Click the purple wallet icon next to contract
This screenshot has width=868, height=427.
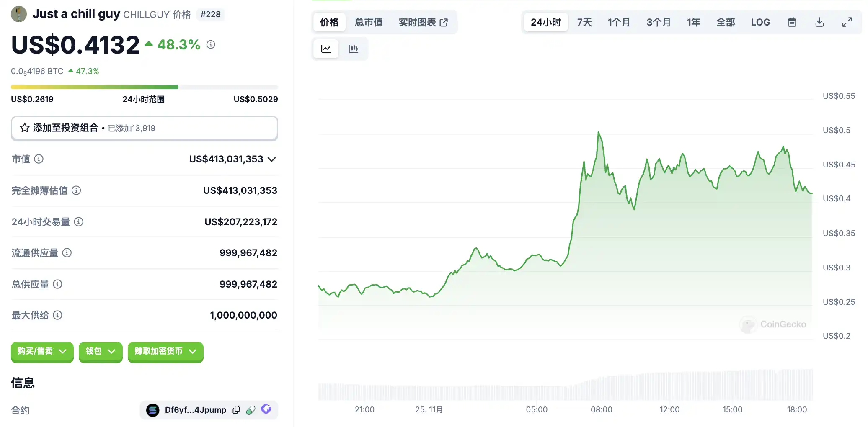pyautogui.click(x=266, y=409)
